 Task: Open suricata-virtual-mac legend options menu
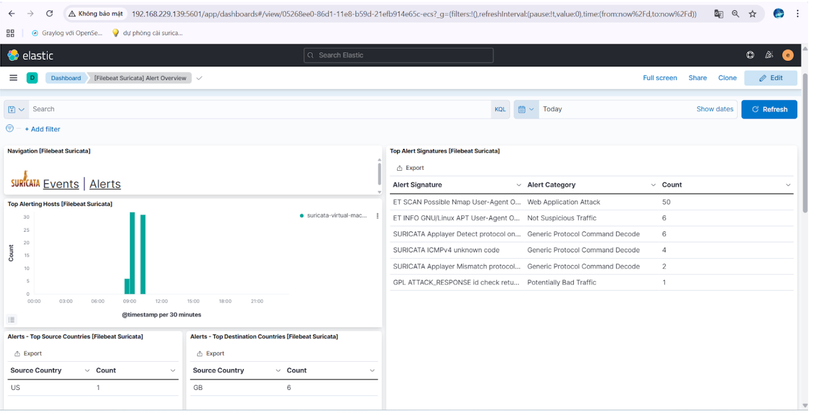[377, 215]
